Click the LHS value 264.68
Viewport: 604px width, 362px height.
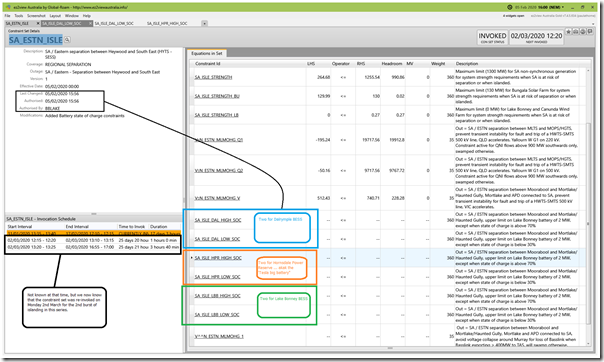point(324,77)
